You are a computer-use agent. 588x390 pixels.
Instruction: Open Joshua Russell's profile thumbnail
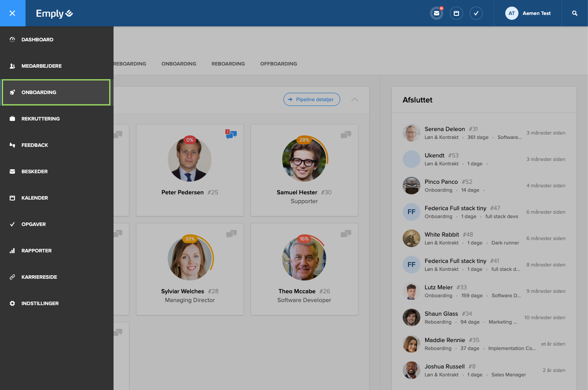point(412,370)
